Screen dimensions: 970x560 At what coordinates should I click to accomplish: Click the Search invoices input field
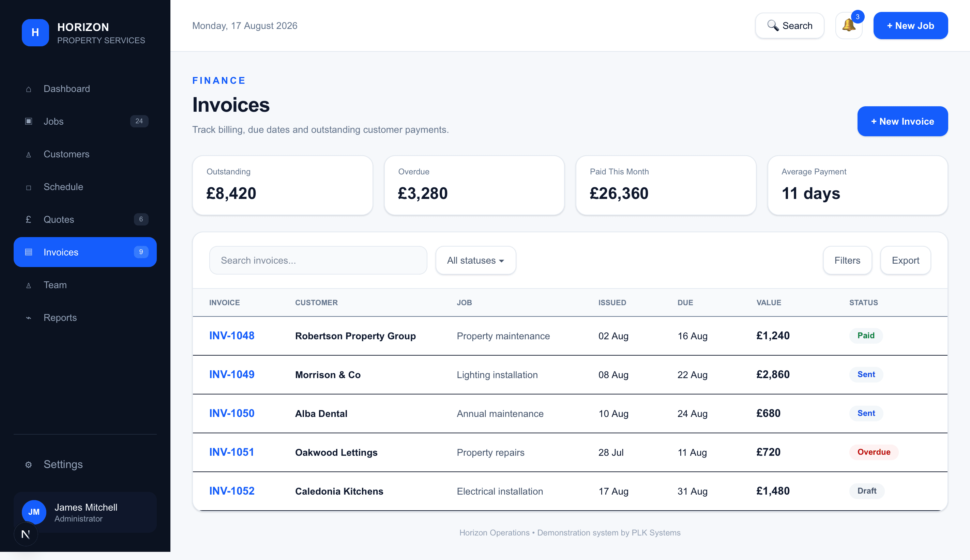[318, 260]
